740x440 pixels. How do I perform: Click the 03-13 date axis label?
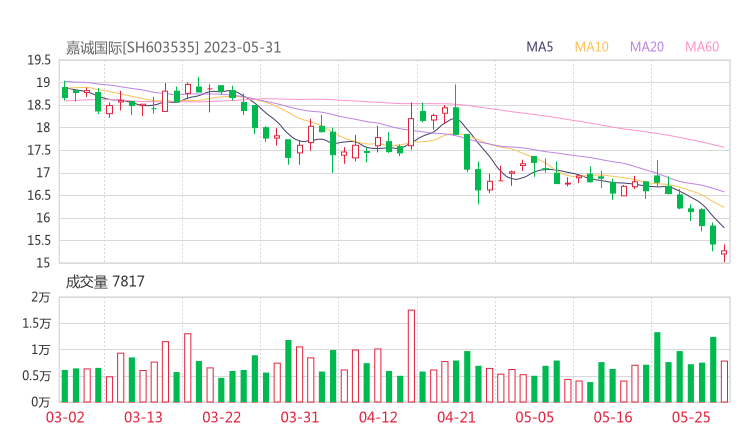[143, 417]
